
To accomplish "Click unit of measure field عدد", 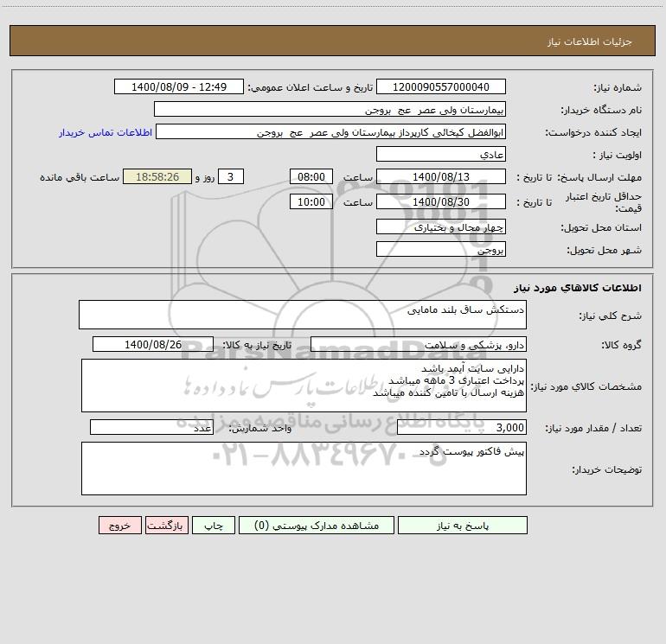I will [151, 428].
